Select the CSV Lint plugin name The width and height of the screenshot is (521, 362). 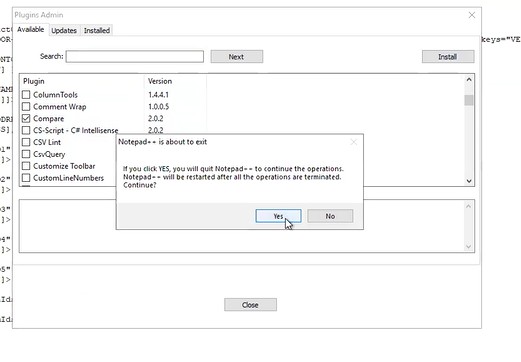click(x=47, y=142)
